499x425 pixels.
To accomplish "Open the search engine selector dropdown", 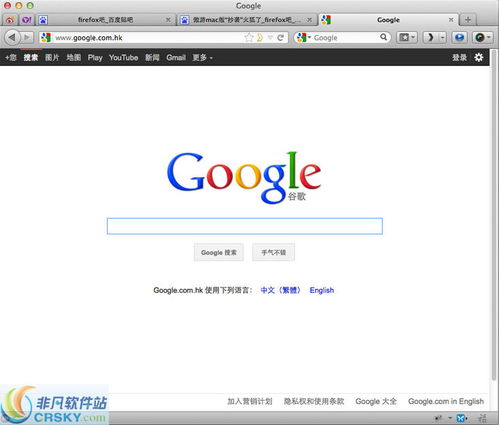I will 303,37.
